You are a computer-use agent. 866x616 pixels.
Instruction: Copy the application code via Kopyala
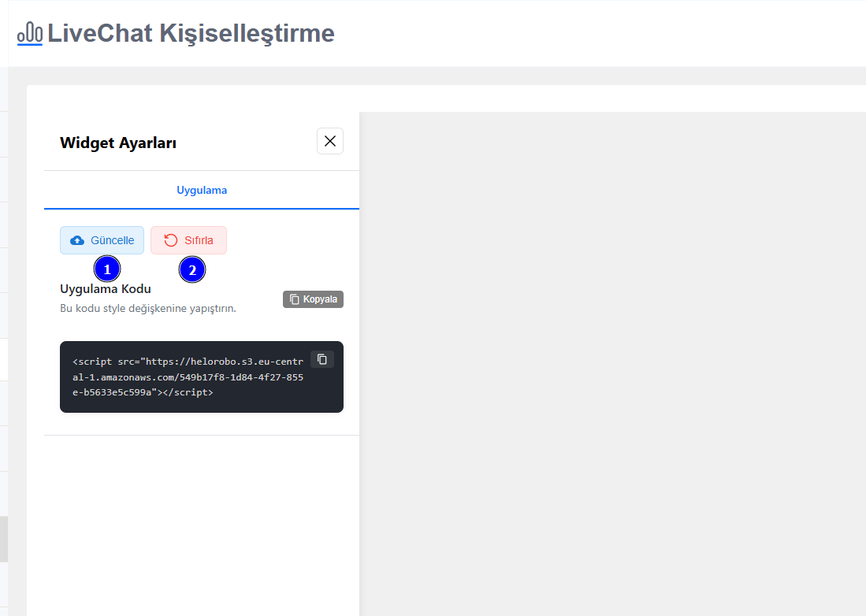(x=313, y=299)
